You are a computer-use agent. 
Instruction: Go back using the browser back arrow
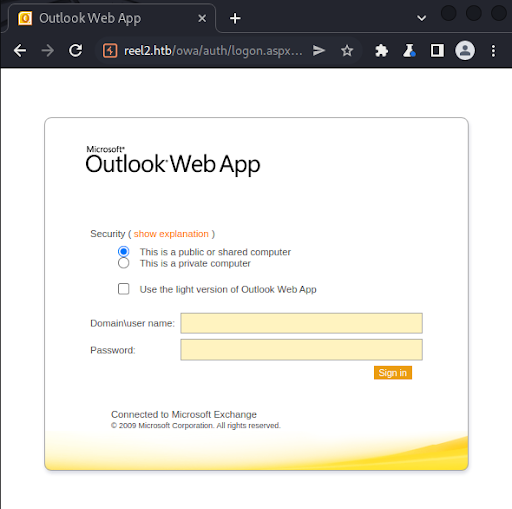pos(20,51)
